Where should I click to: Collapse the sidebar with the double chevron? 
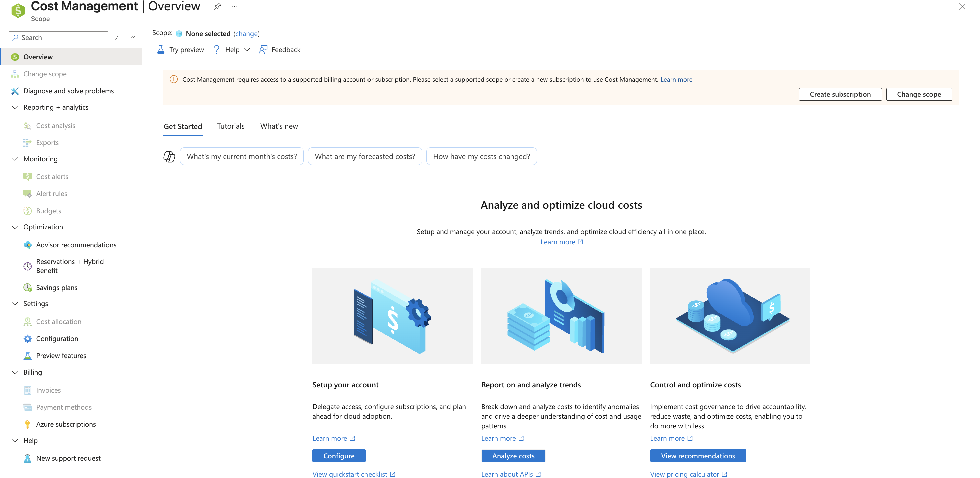point(133,38)
